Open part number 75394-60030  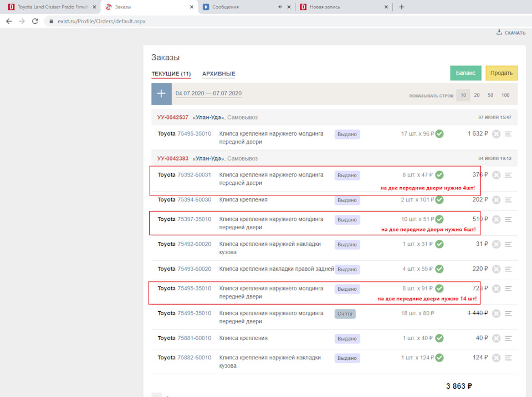point(194,200)
